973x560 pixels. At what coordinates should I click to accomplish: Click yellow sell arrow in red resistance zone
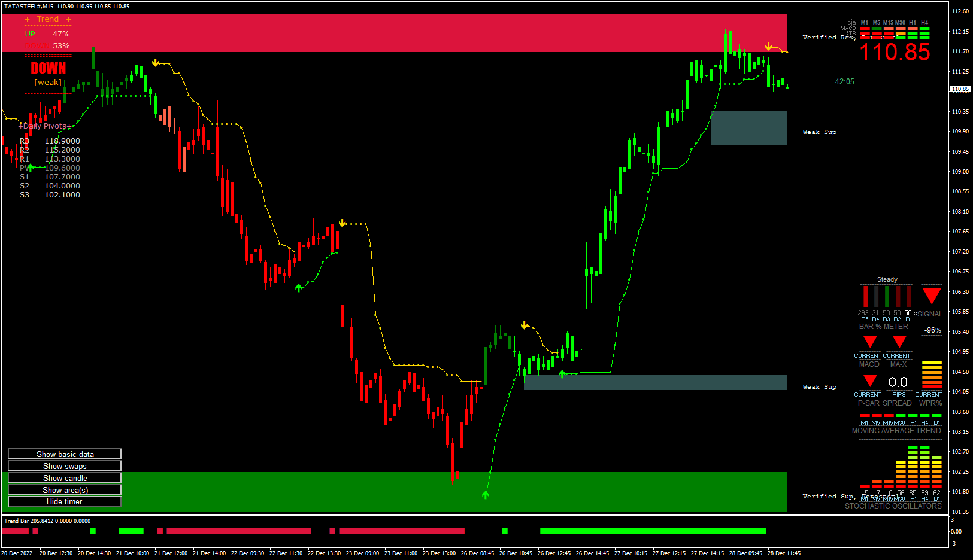(769, 46)
